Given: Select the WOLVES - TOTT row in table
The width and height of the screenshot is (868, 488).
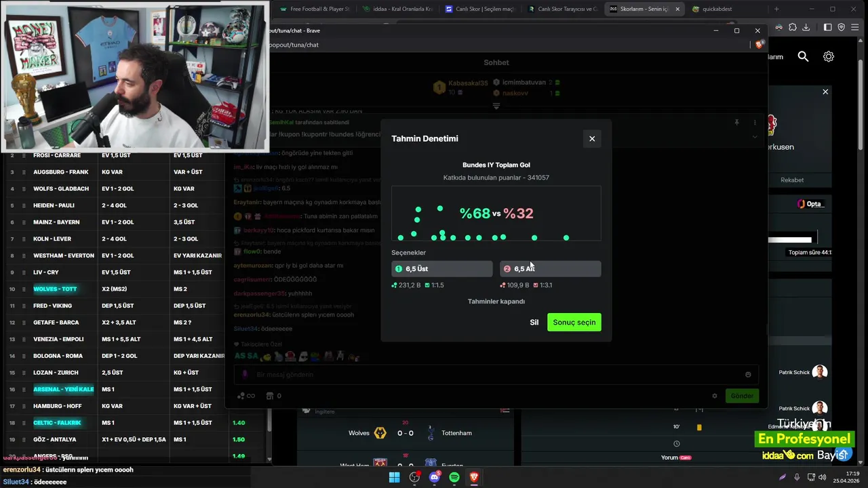Looking at the screenshot, I should click(x=55, y=289).
